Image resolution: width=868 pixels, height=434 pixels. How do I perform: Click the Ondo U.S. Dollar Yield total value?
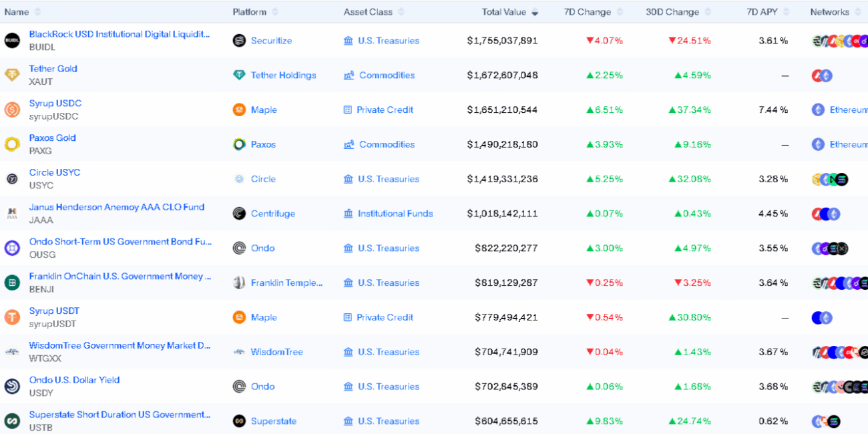506,387
